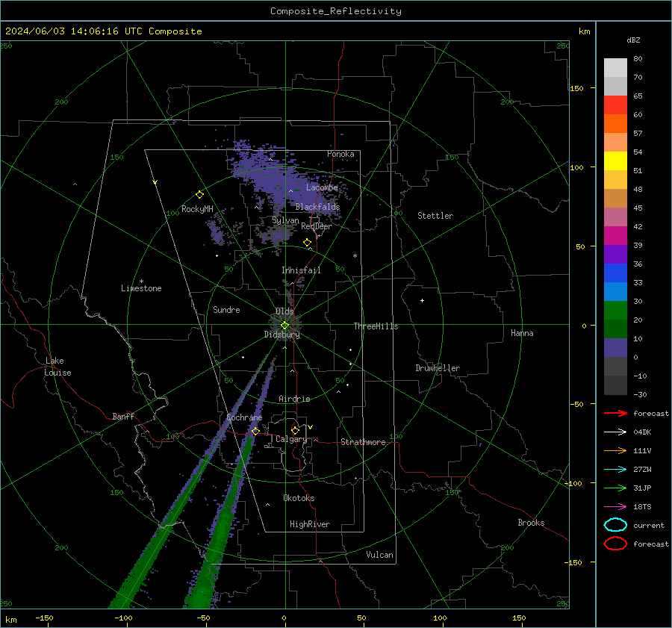Viewport: 672px width, 628px height.
Task: Select the purple 39 dBZ color swatch
Action: [615, 254]
